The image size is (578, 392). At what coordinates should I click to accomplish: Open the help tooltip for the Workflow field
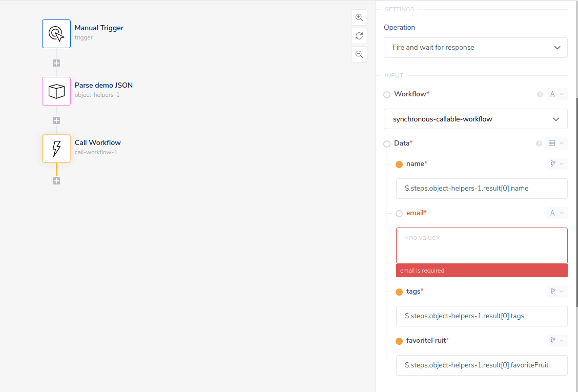coord(540,94)
